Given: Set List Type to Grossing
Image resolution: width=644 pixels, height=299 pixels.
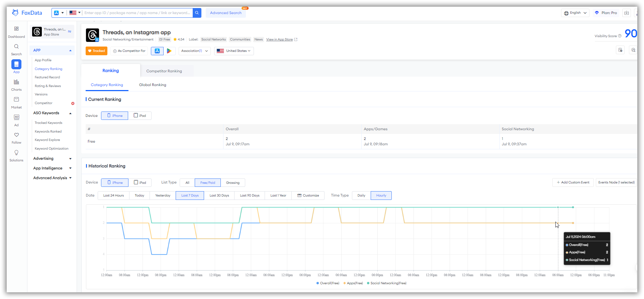Looking at the screenshot, I should (x=233, y=182).
